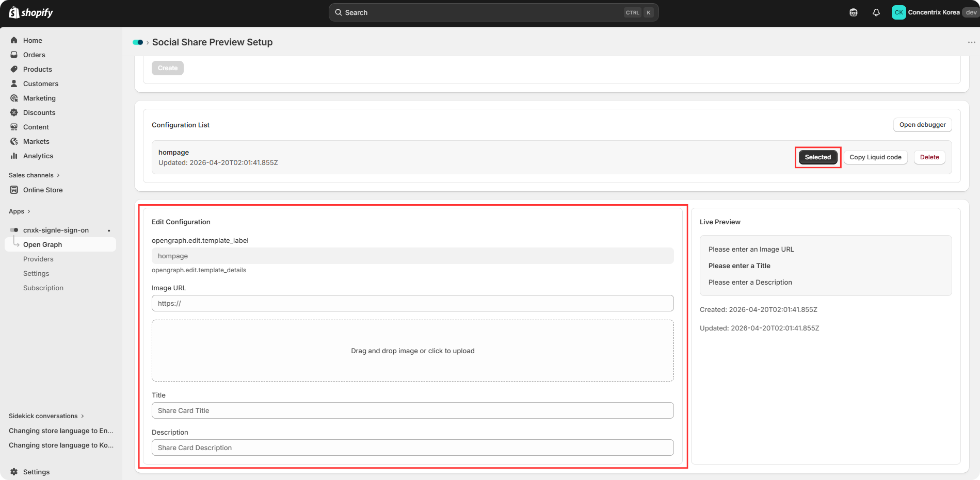Delete the hompage configuration
The width and height of the screenshot is (980, 480).
click(929, 157)
